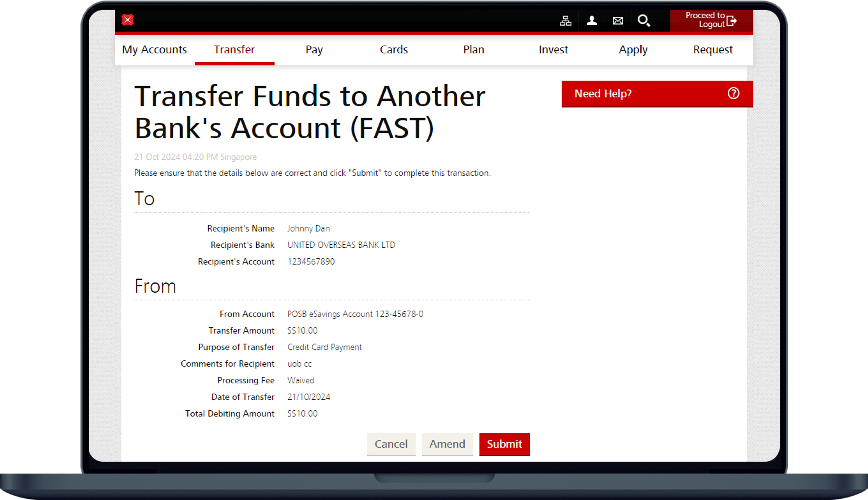The image size is (868, 500).
Task: Click the Cancel button
Action: (x=391, y=444)
